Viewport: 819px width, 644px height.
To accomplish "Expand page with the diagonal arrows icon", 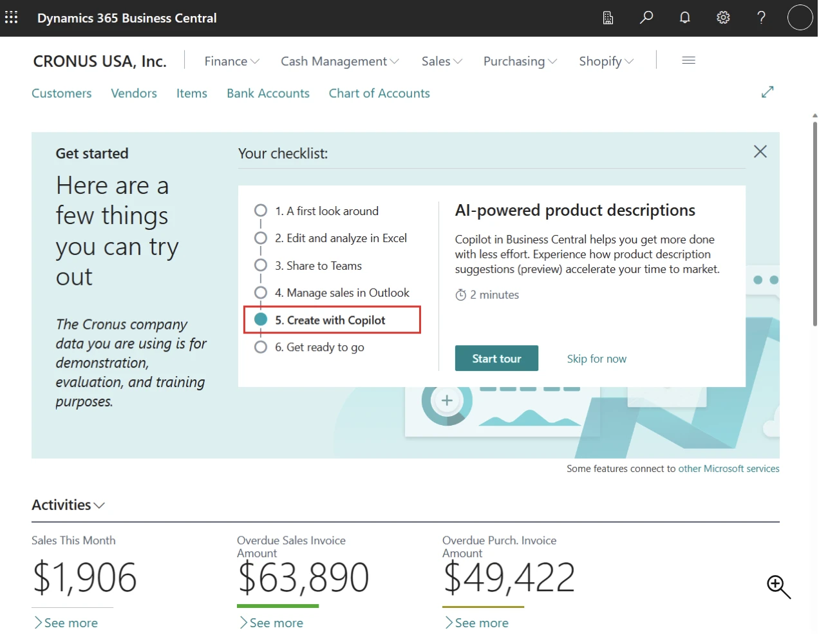I will tap(767, 92).
